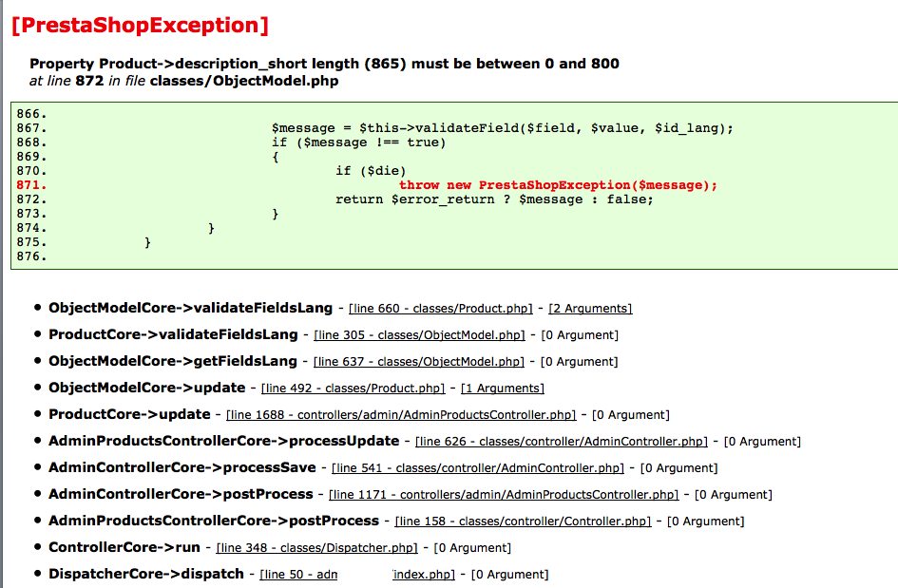This screenshot has height=588, width=898.
Task: Click AdminProductsControllerCore->processUpdate trace entry
Action: click(223, 441)
